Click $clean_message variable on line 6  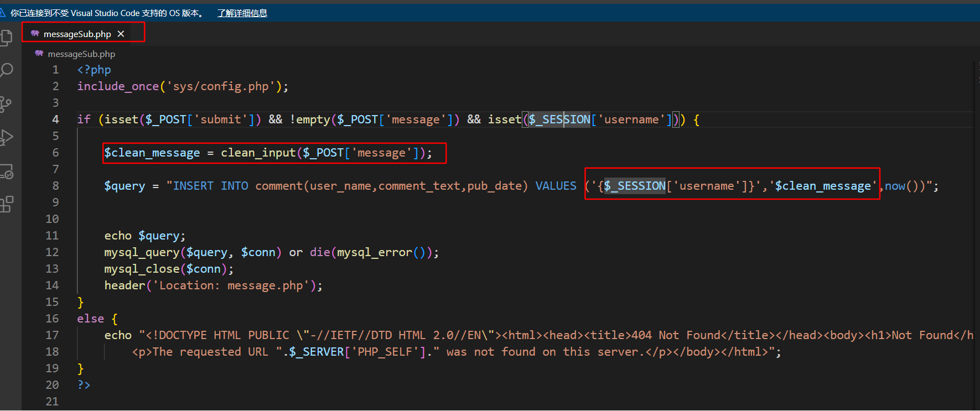pos(152,153)
